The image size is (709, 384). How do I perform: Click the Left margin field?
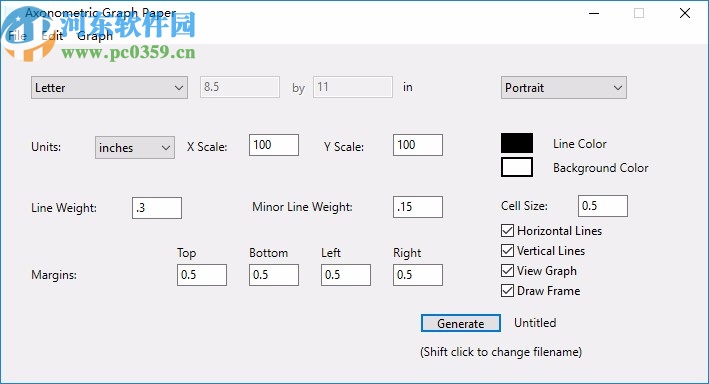click(x=345, y=275)
